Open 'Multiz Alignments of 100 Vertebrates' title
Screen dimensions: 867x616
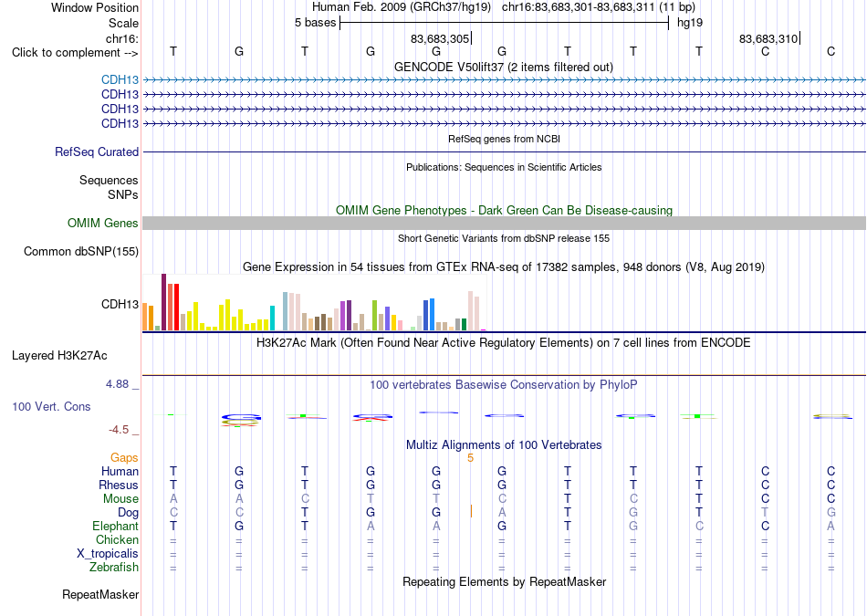[504, 444]
